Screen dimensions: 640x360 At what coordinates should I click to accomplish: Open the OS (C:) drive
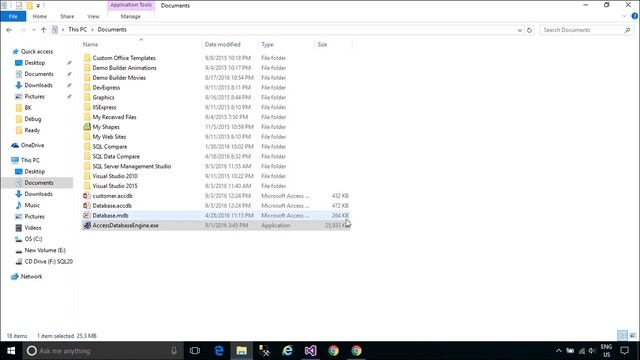click(x=33, y=239)
